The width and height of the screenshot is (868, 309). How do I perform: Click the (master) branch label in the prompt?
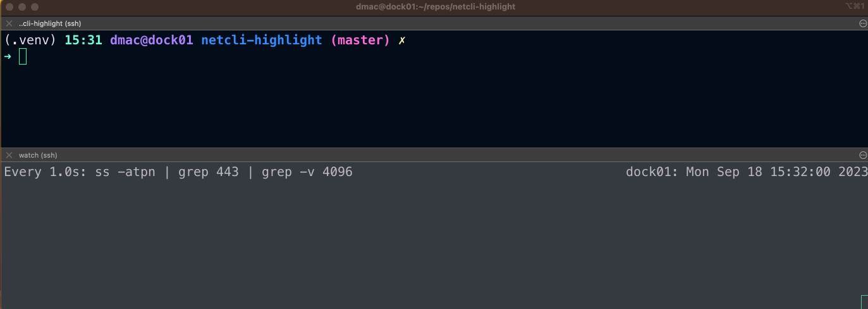tap(360, 41)
